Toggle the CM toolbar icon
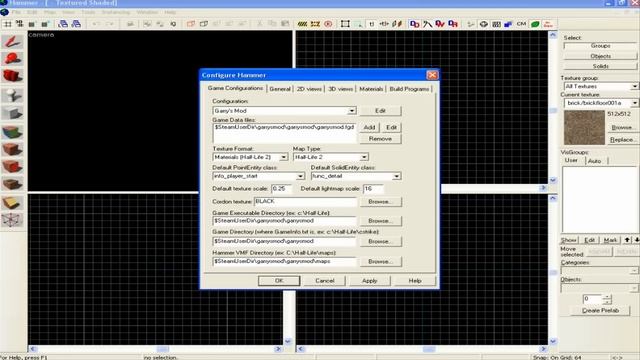640x360 pixels. tap(521, 24)
